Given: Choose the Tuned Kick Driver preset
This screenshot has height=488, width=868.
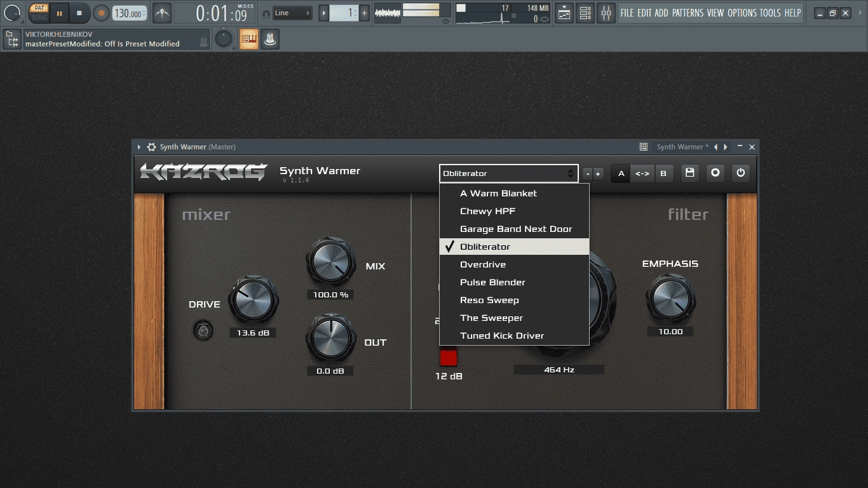Looking at the screenshot, I should [514, 335].
